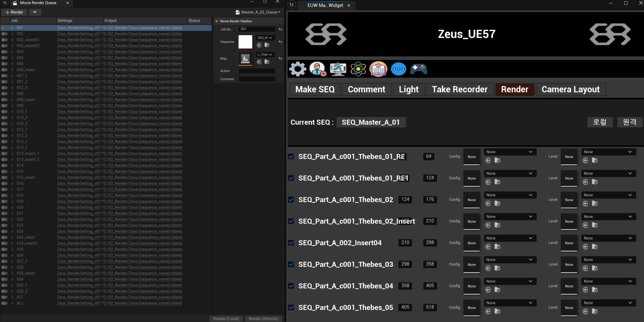The image size is (644, 322).
Task: Open the running-figure monitor icon
Action: tap(338, 69)
